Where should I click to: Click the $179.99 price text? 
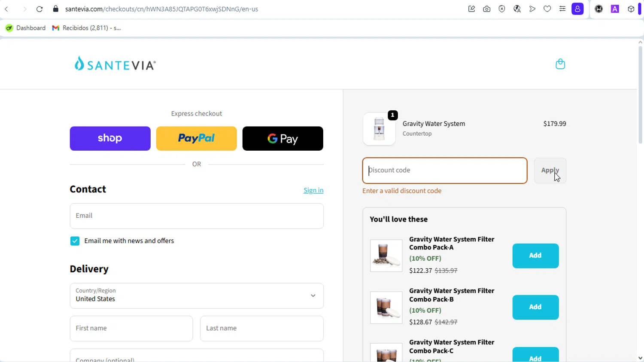tap(555, 124)
